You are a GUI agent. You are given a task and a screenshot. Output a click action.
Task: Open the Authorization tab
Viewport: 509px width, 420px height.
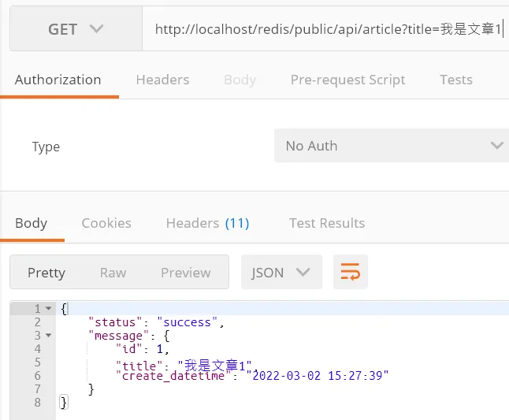[x=58, y=80]
